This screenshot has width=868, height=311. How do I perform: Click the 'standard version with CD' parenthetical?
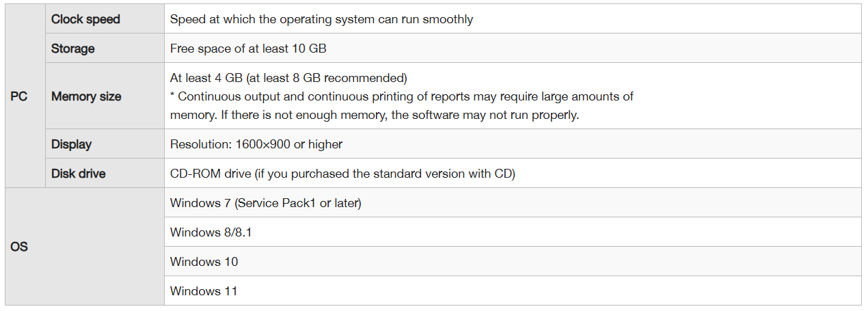pos(385,174)
